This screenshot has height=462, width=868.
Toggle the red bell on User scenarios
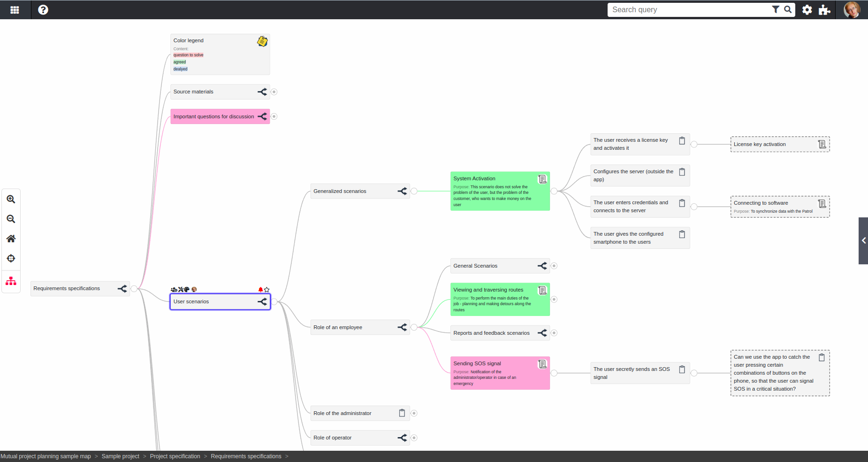pyautogui.click(x=261, y=290)
